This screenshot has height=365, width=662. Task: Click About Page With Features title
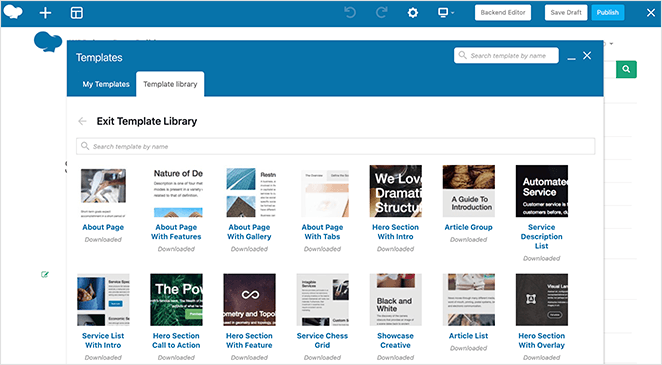pos(176,232)
